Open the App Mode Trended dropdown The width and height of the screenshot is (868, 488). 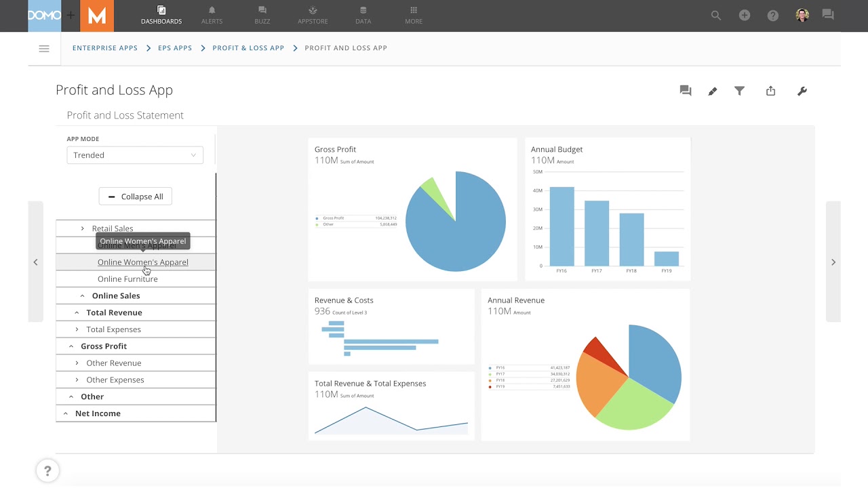tap(135, 155)
